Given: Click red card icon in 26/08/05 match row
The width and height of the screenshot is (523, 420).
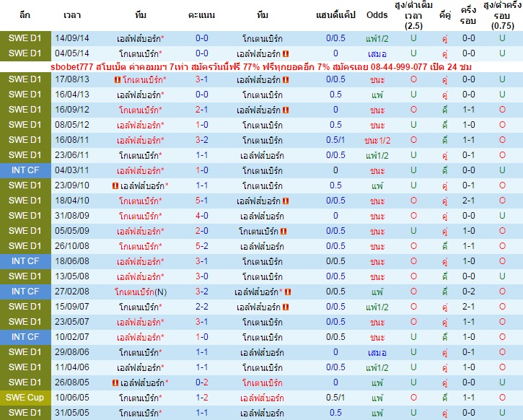Looking at the screenshot, I should click(115, 382).
